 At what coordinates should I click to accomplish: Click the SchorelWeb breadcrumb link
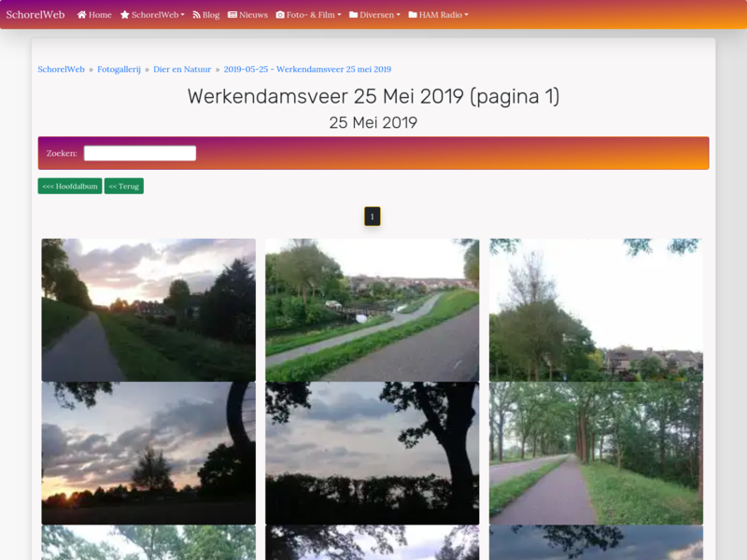click(61, 69)
